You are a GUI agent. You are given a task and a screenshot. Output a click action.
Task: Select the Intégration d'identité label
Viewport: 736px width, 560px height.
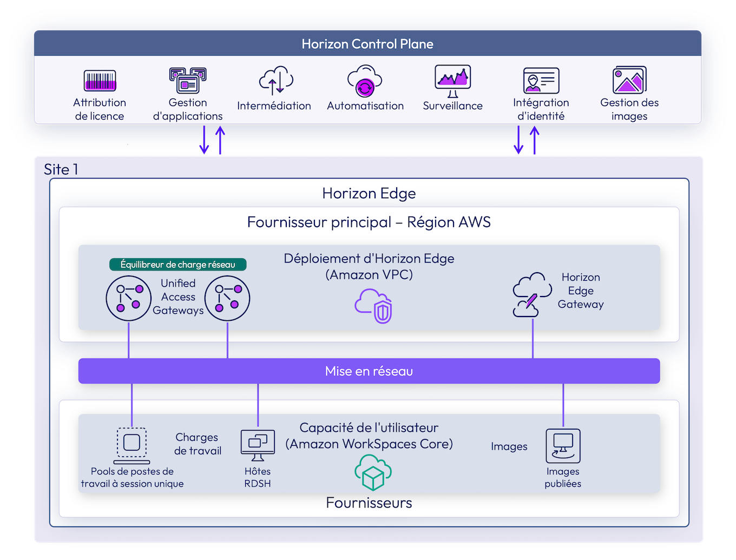click(541, 109)
